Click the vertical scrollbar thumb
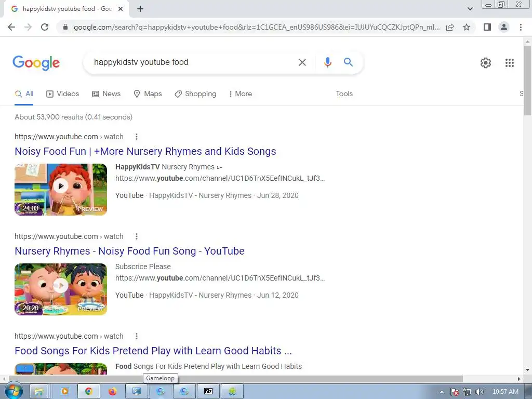Viewport: 532px width, 399px height. [x=528, y=79]
